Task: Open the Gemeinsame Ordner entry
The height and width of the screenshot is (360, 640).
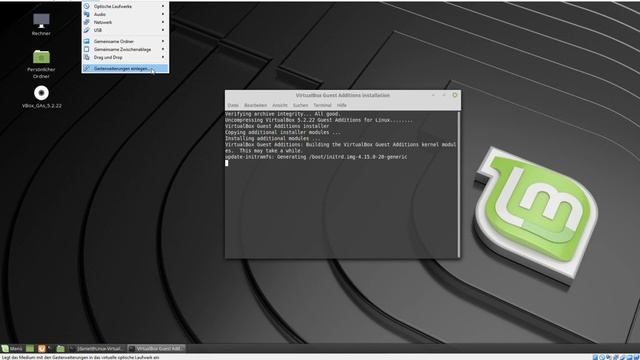Action: coord(125,41)
